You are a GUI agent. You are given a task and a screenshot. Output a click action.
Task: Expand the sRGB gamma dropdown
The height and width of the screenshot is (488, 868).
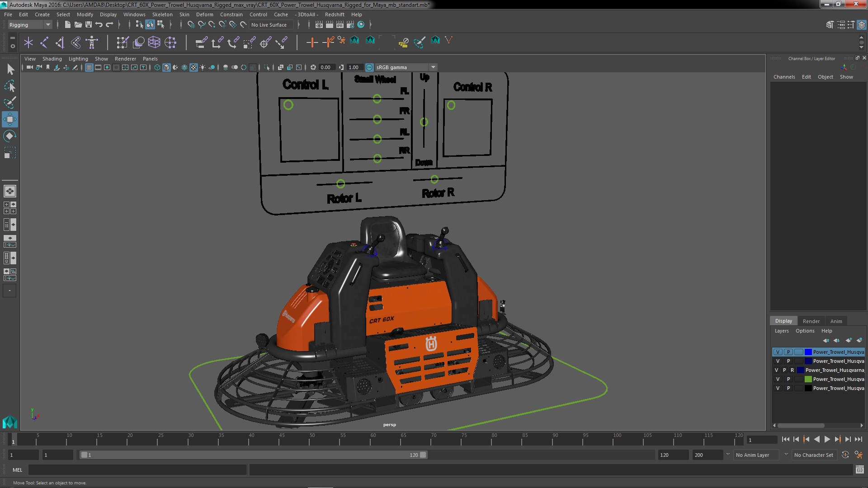pyautogui.click(x=433, y=67)
